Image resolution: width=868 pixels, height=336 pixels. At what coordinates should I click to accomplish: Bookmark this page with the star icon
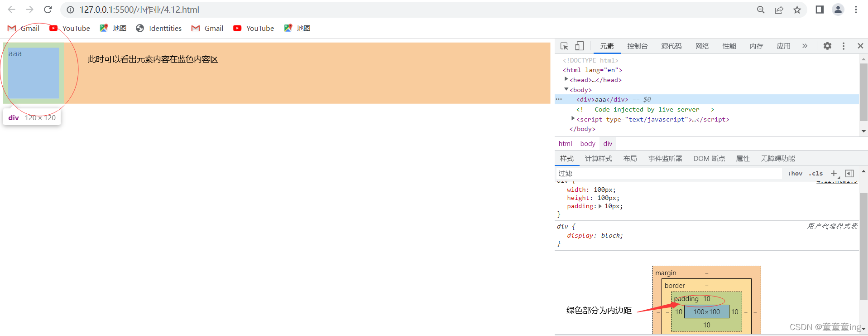pos(797,10)
